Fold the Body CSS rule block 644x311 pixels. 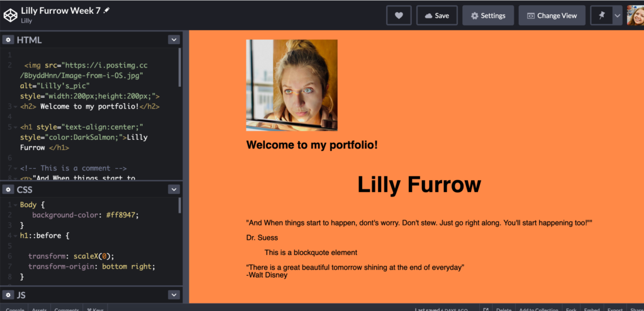[x=14, y=205]
